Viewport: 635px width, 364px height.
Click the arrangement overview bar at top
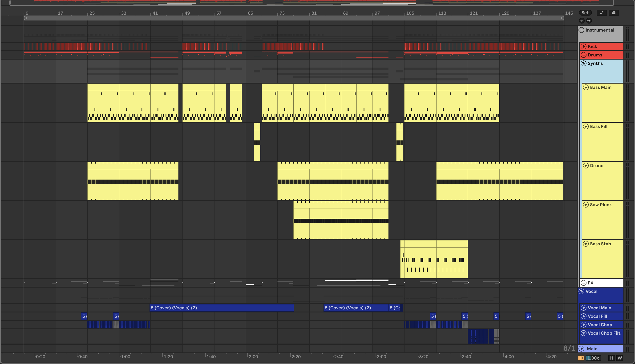point(311,3)
